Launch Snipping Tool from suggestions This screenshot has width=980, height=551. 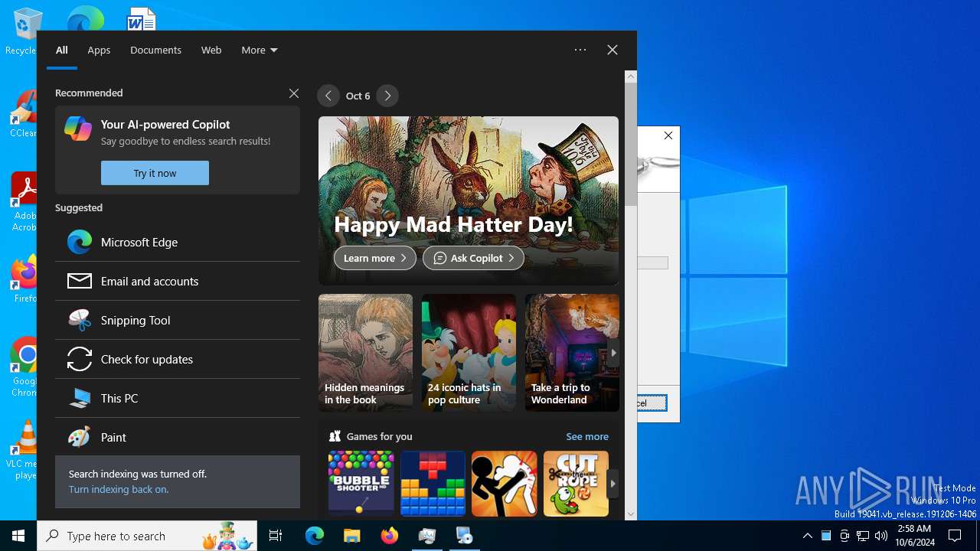(178, 320)
